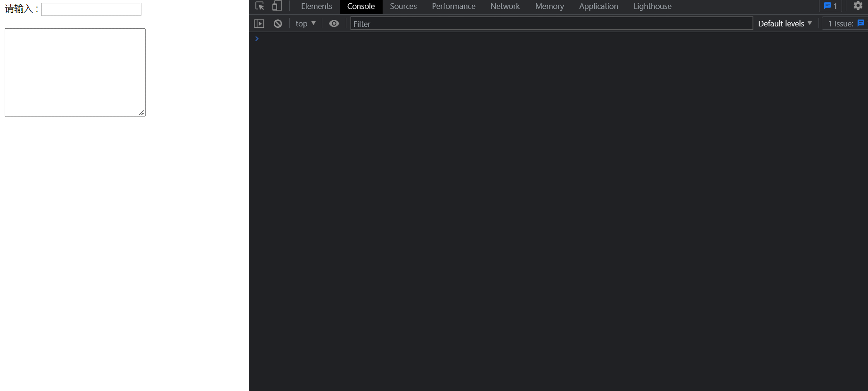Click the 请输入 text input box

[91, 9]
